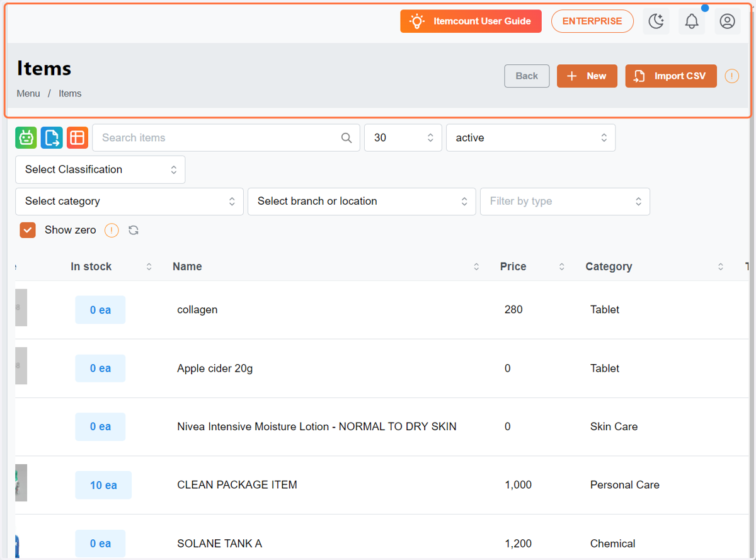This screenshot has width=756, height=560.
Task: Create a New item
Action: click(587, 76)
